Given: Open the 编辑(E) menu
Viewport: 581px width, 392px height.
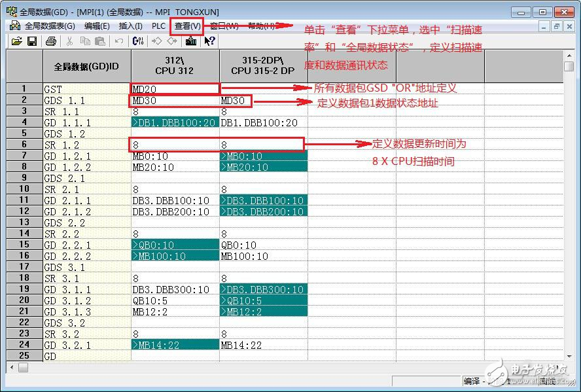Looking at the screenshot, I should (x=97, y=26).
